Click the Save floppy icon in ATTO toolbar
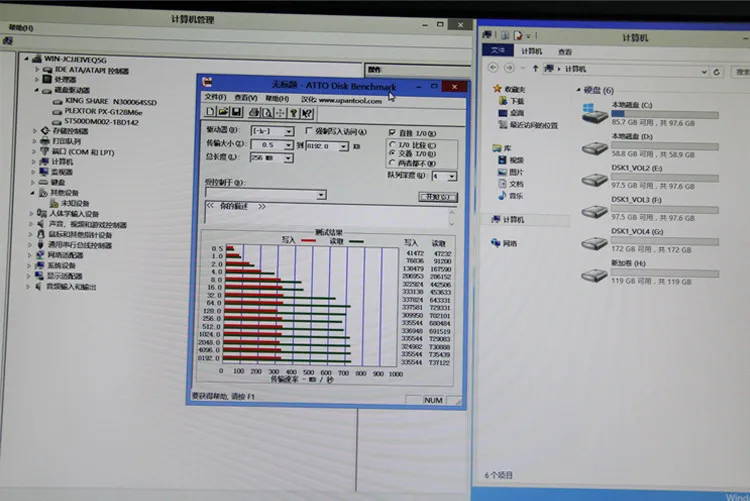This screenshot has width=750, height=501. coord(236,112)
